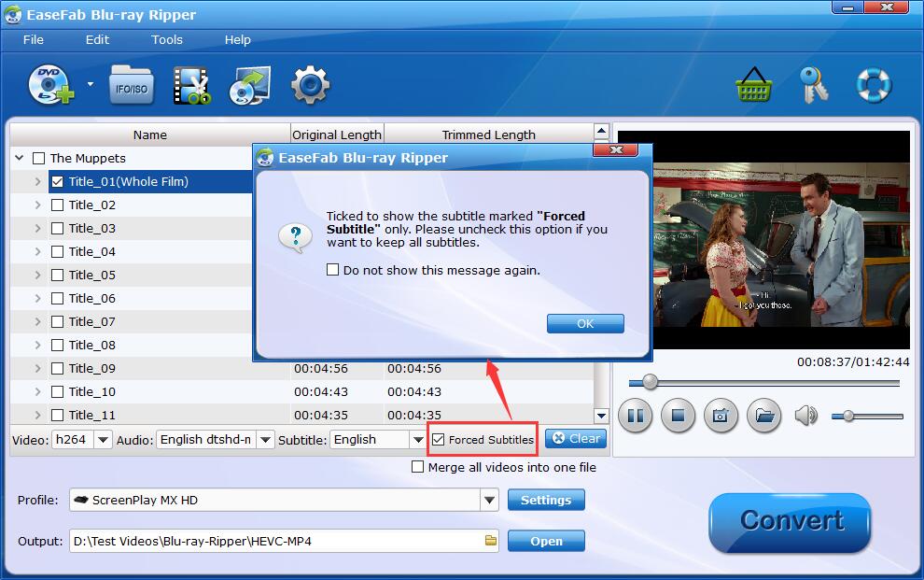Open the video edit filmstrip icon
Image resolution: width=924 pixels, height=580 pixels.
click(x=191, y=86)
